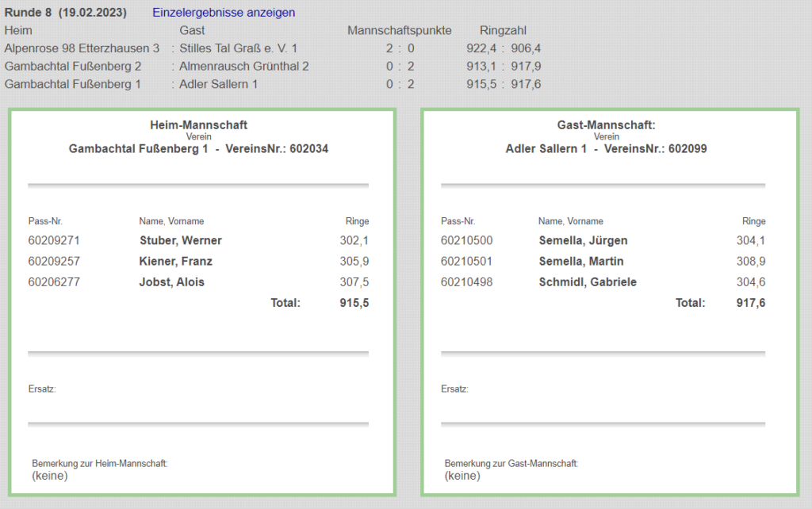
Task: Select shooter Stuber, Werner
Action: click(181, 240)
